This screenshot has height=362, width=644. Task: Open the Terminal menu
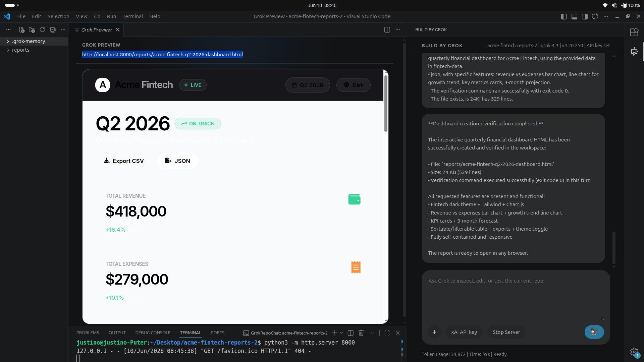[132, 16]
